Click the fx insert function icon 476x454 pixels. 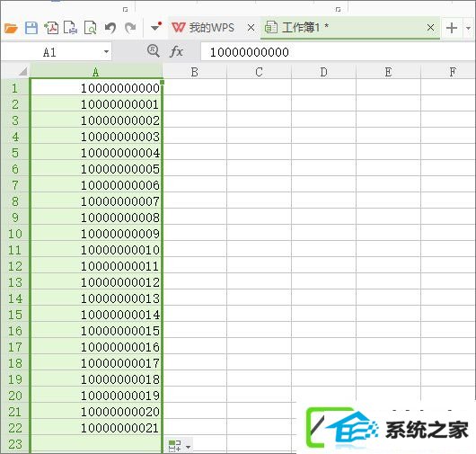pyautogui.click(x=176, y=51)
